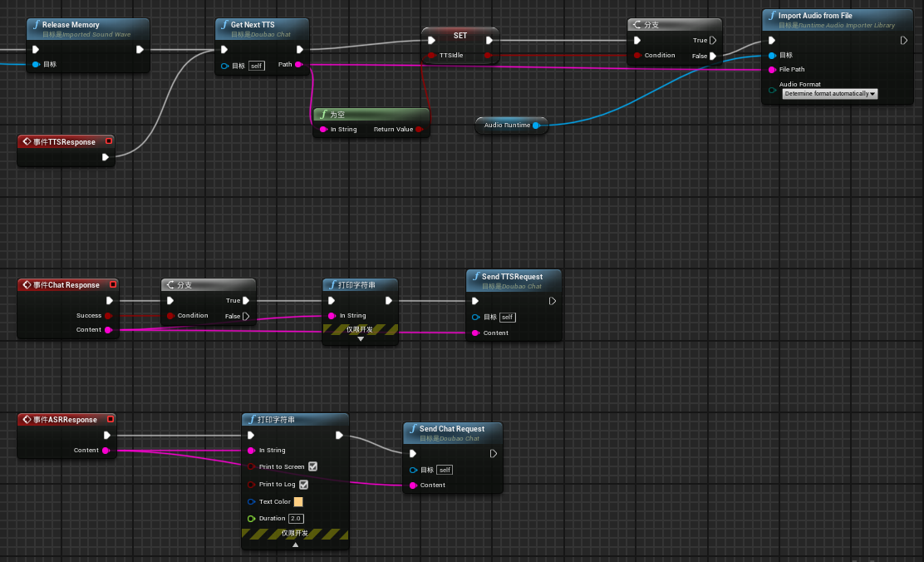The image size is (924, 562).
Task: Click the SET node exec input pin
Action: coord(431,40)
